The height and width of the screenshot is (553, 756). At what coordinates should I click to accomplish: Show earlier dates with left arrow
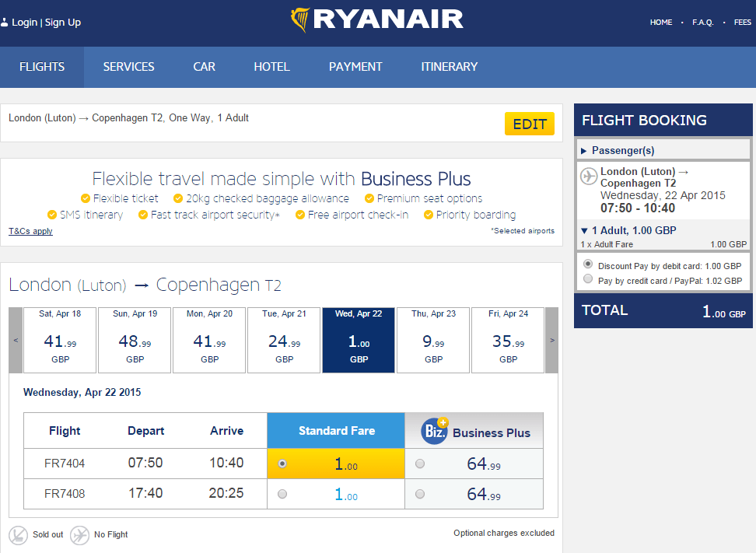click(x=16, y=341)
